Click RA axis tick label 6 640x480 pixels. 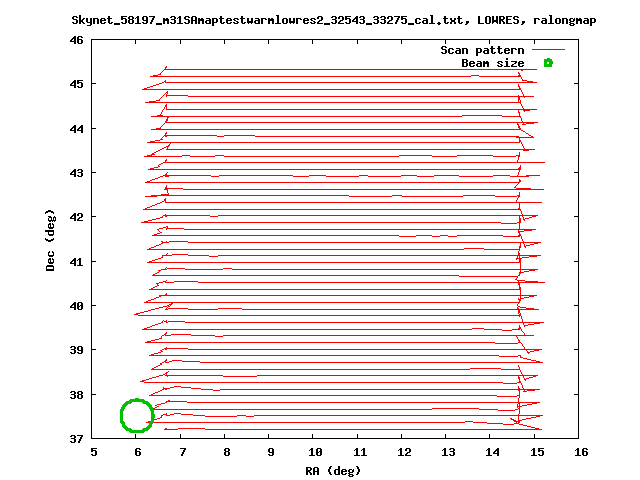(138, 452)
